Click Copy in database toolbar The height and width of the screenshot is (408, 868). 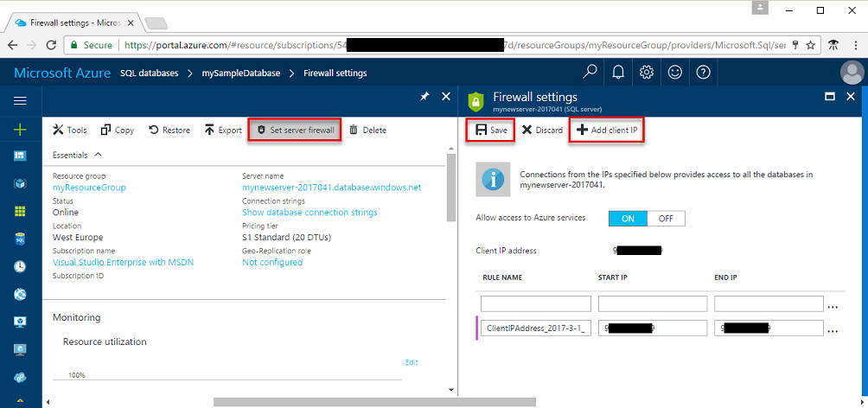tap(118, 131)
